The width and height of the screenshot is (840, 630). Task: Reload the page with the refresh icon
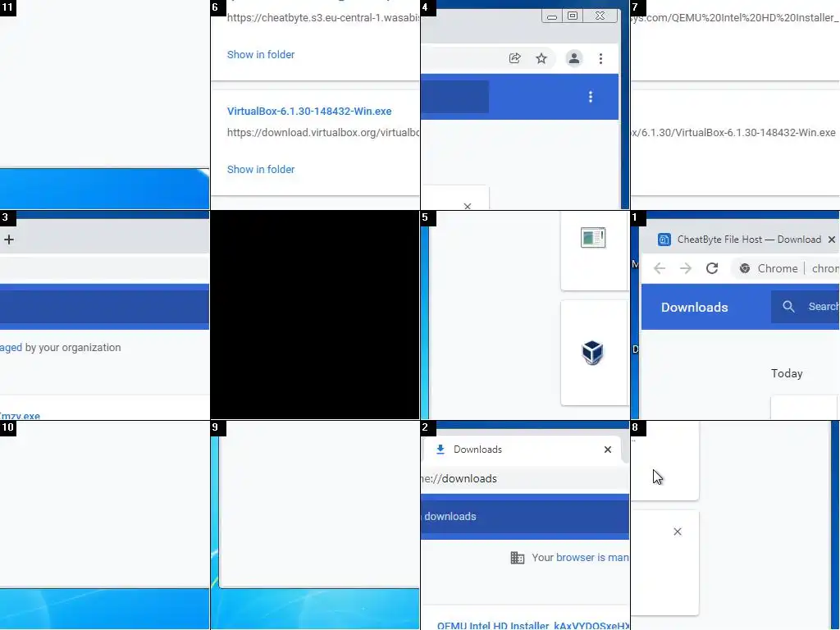coord(712,268)
